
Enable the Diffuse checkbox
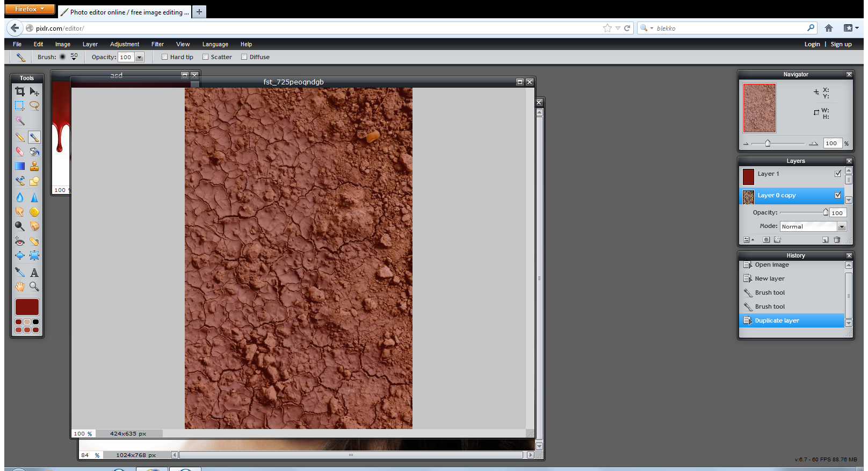click(x=244, y=57)
